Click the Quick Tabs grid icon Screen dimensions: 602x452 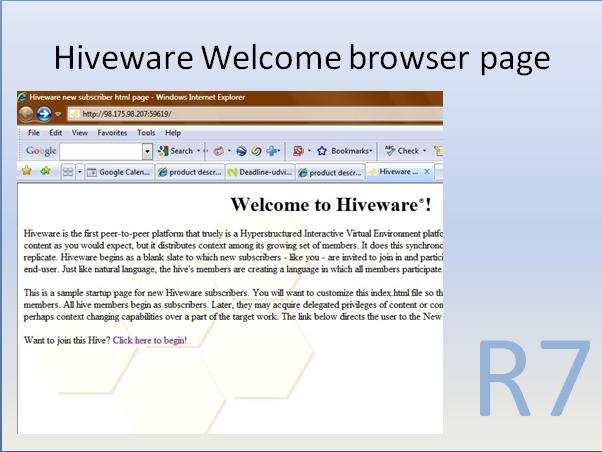[x=68, y=172]
